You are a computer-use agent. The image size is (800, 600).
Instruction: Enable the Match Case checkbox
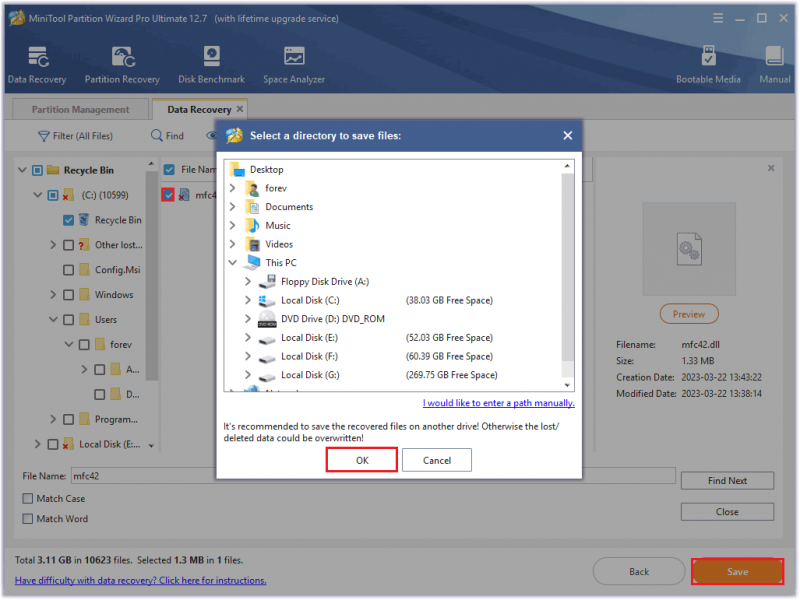[x=28, y=498]
